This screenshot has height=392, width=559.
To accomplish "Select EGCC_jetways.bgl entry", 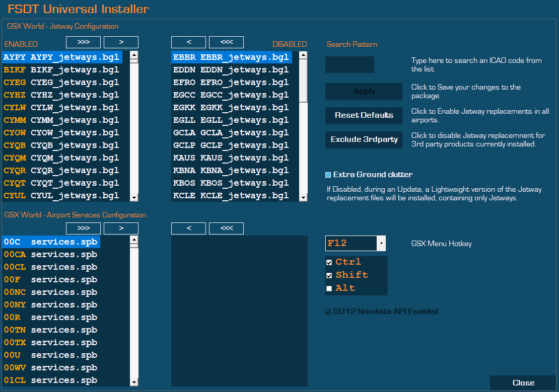I will (232, 95).
